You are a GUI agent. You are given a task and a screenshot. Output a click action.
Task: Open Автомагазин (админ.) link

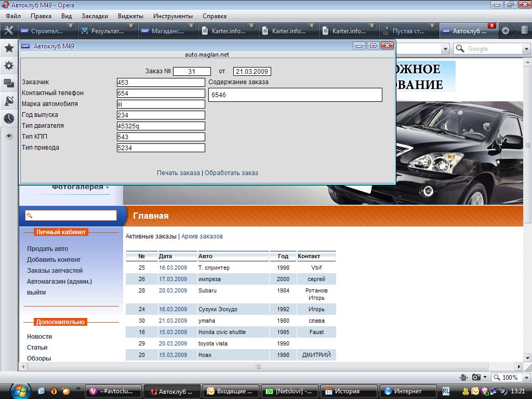(x=59, y=281)
